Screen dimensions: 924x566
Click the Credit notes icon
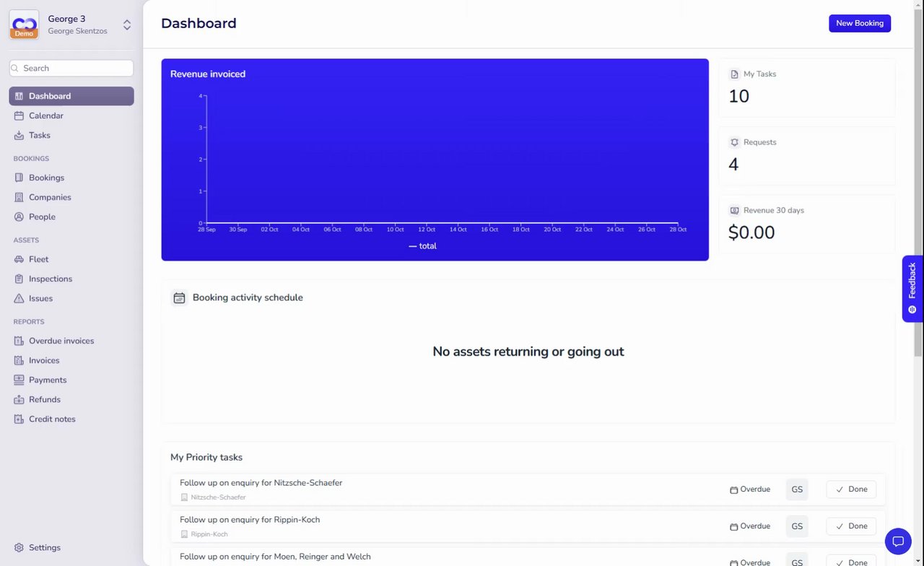click(x=19, y=419)
